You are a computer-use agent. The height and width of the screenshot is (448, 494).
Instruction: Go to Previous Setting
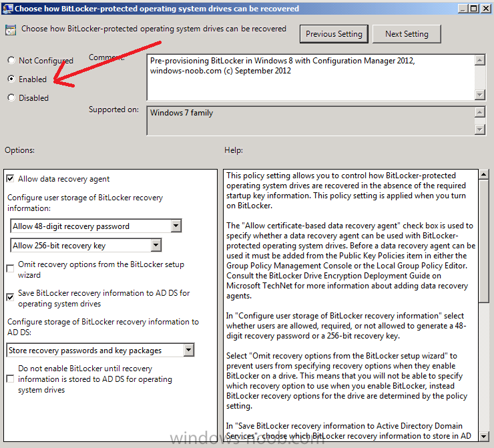(334, 34)
